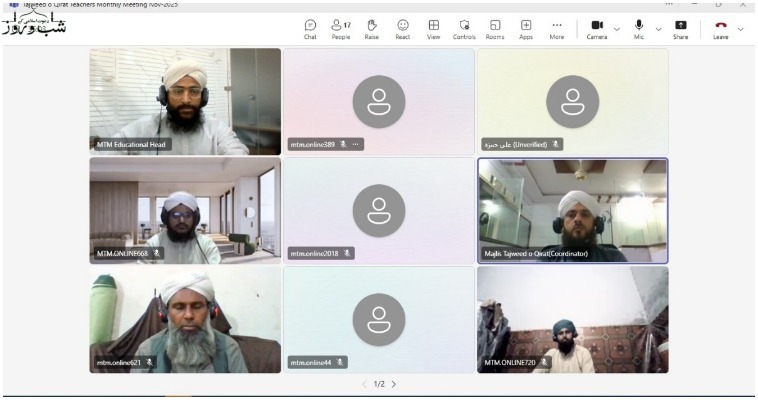This screenshot has height=400, width=758.
Task: Open the meeting Chat panel
Action: (x=310, y=28)
